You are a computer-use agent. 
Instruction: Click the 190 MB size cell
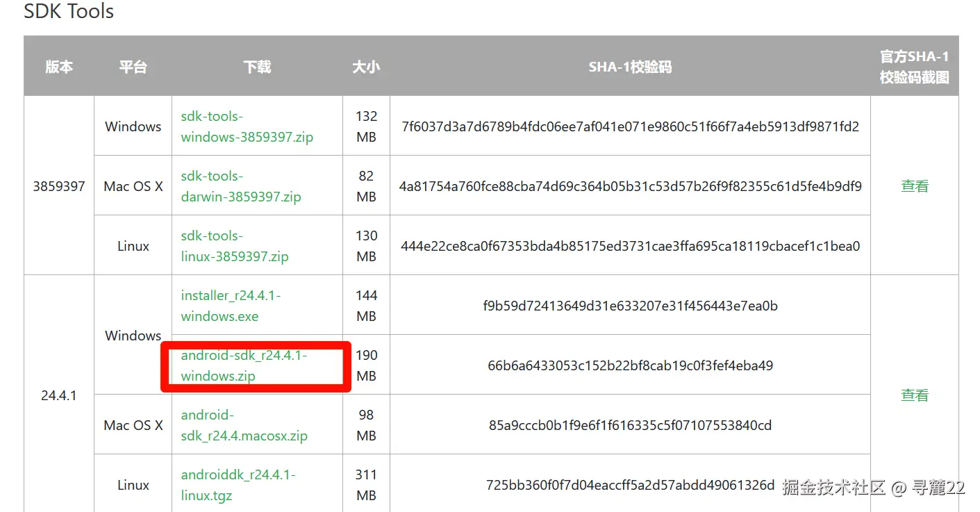366,365
